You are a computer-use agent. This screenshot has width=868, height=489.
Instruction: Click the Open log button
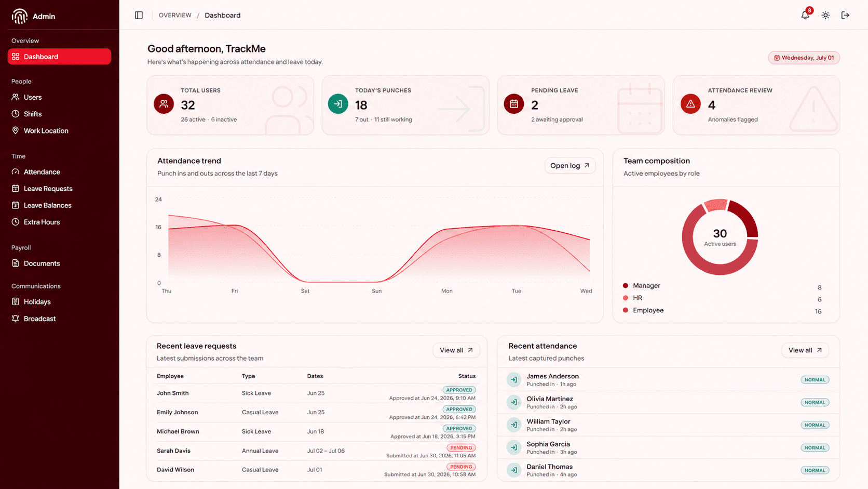click(569, 166)
